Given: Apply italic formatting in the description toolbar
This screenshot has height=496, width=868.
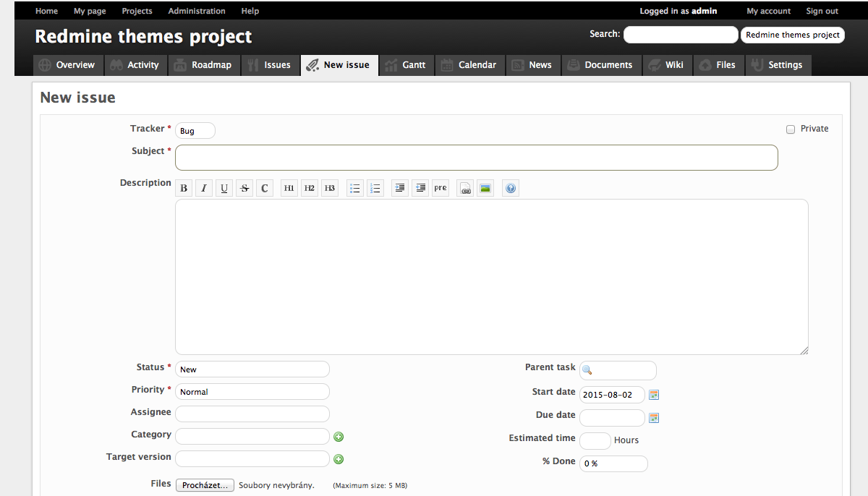Looking at the screenshot, I should 204,189.
